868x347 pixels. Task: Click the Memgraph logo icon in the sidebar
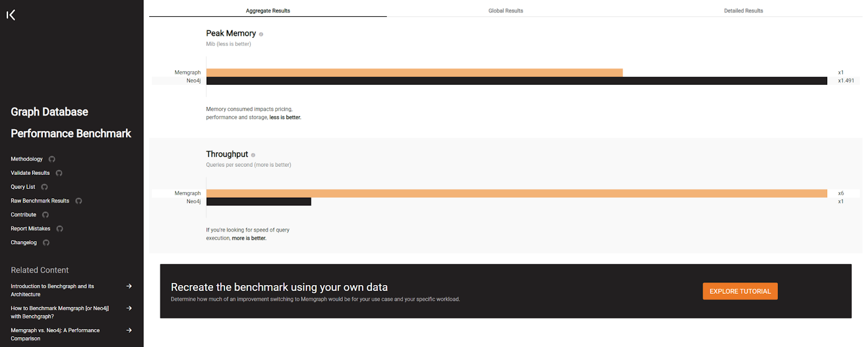(x=11, y=15)
